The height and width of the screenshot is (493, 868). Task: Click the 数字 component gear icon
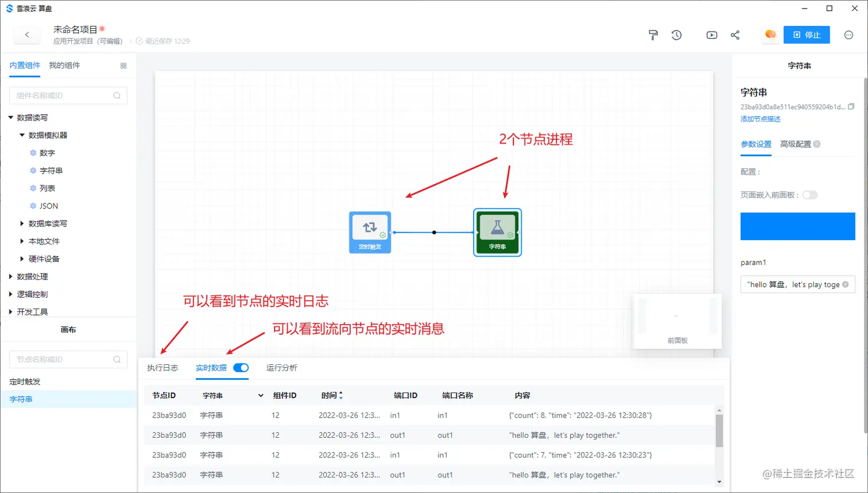33,153
